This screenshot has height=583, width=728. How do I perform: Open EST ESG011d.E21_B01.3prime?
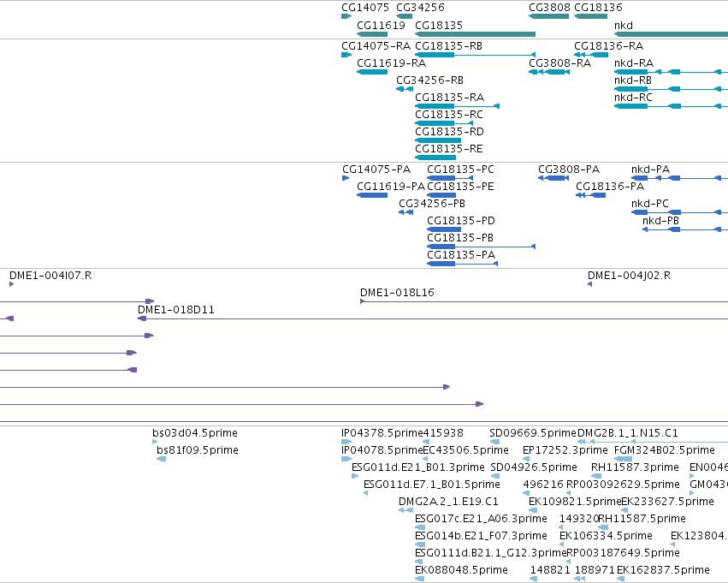pos(417,467)
